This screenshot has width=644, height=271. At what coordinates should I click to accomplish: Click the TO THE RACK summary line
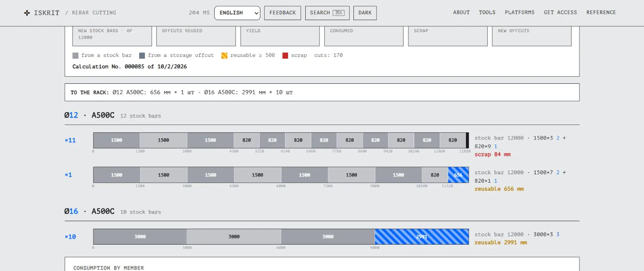pyautogui.click(x=322, y=92)
